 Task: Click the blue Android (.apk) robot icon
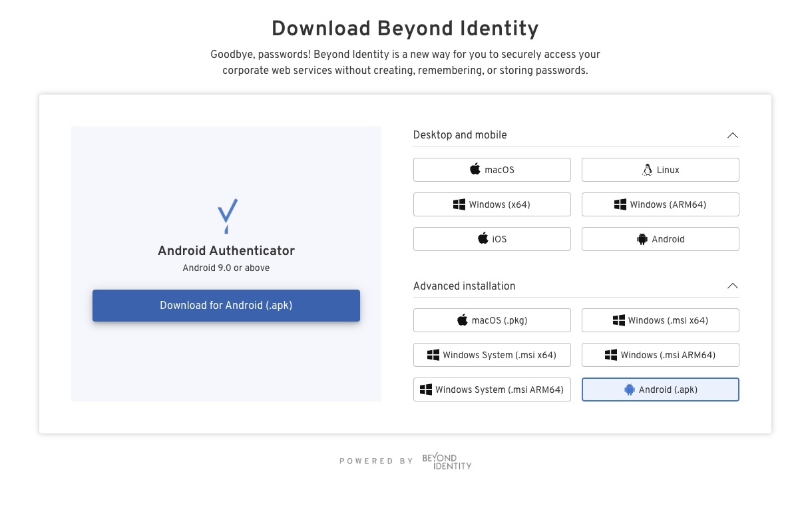click(630, 389)
